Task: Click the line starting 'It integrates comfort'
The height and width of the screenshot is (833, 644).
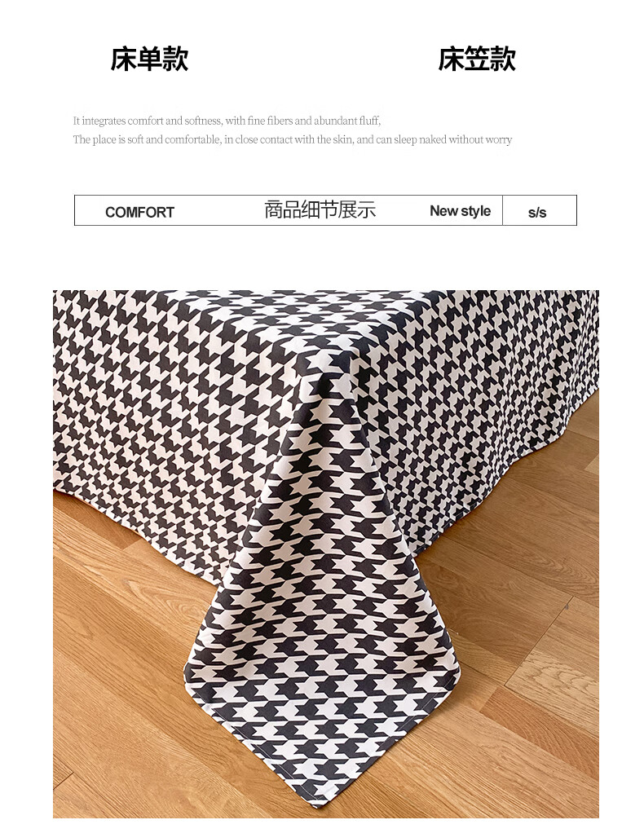Action: pos(227,121)
